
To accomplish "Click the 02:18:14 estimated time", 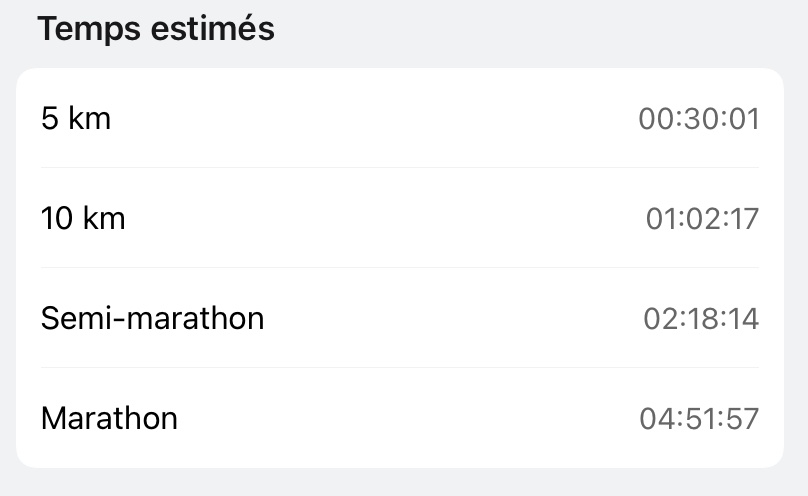I will (701, 318).
